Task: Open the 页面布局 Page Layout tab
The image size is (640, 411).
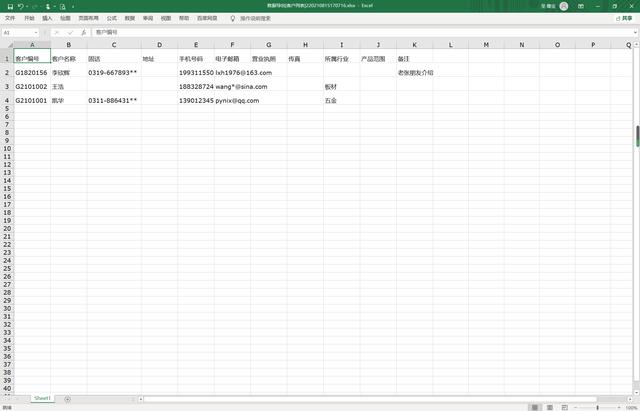Action: (x=89, y=18)
